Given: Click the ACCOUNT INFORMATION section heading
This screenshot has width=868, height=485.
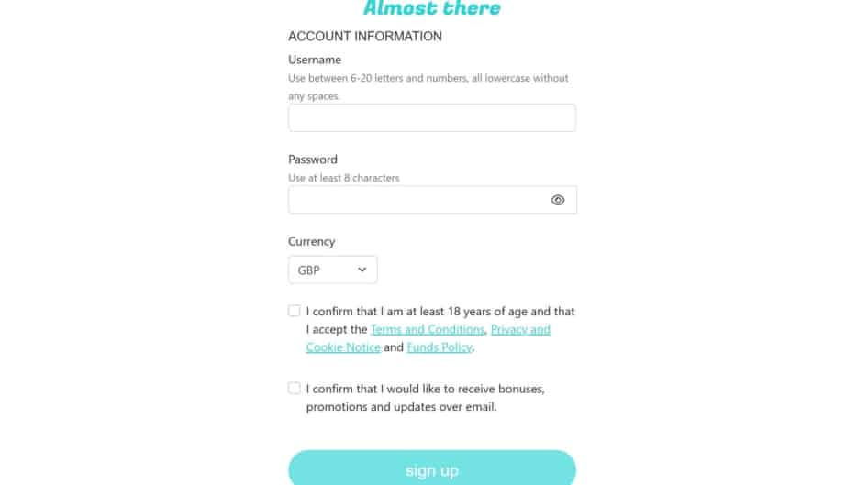Looking at the screenshot, I should click(365, 37).
